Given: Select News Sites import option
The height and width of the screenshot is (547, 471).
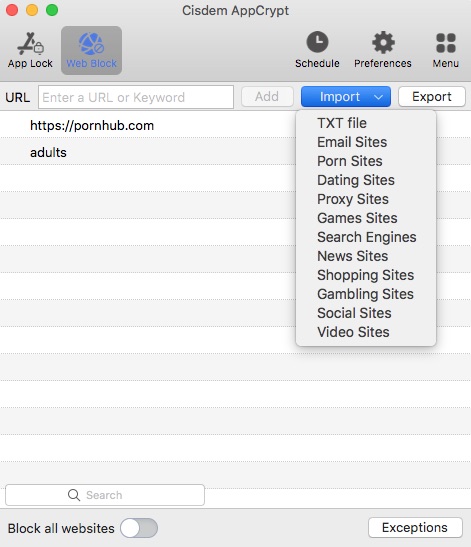Looking at the screenshot, I should 352,256.
